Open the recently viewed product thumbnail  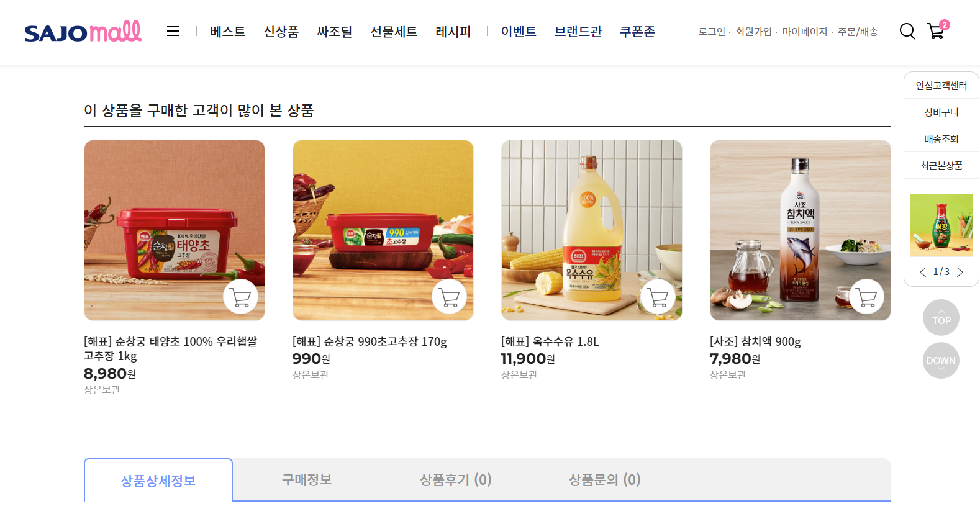pos(941,225)
